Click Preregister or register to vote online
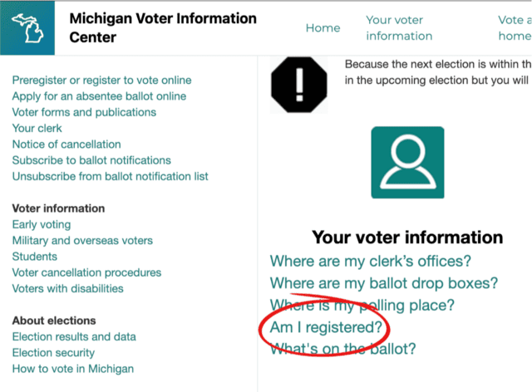532x392 pixels. [x=101, y=81]
